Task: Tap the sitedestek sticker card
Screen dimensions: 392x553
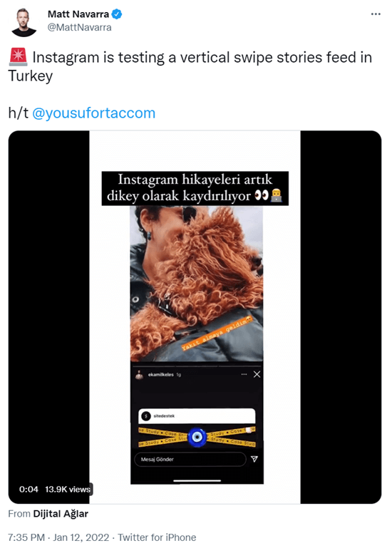Action: pyautogui.click(x=197, y=415)
